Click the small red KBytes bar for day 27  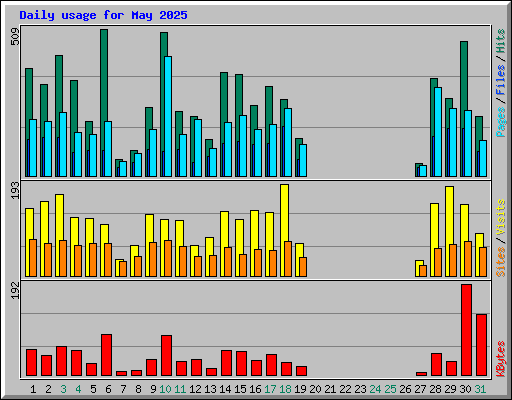(421, 374)
